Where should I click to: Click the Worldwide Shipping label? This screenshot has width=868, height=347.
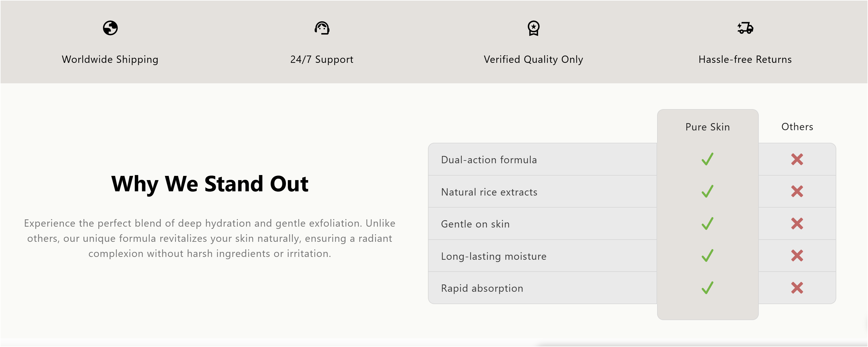coord(110,59)
